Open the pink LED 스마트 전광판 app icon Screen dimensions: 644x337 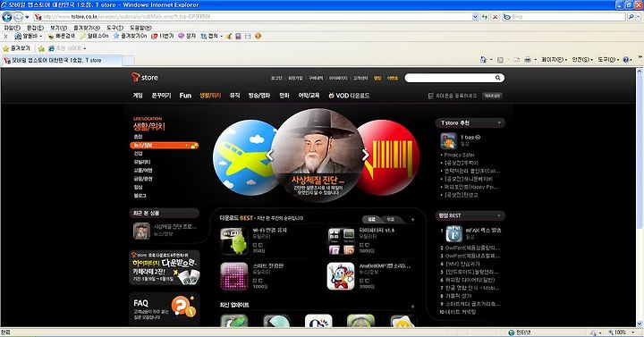tap(234, 276)
